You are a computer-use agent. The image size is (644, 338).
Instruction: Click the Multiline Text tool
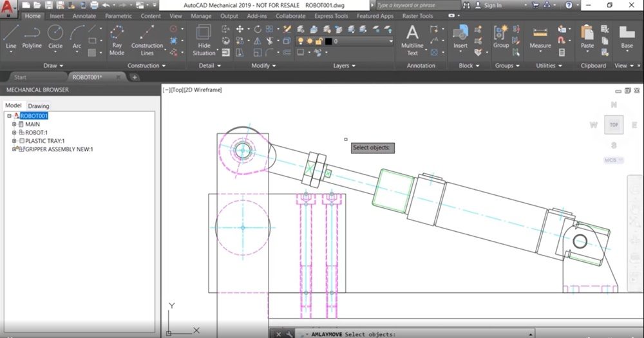coord(412,40)
